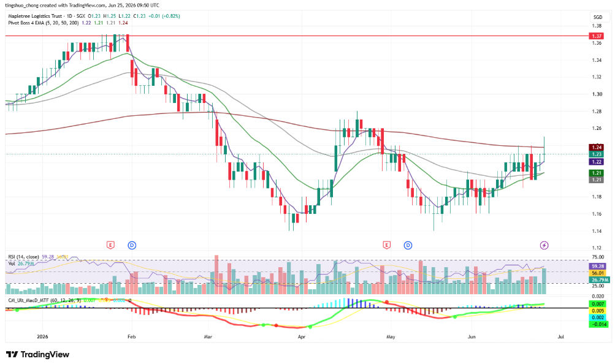Click the yellow 0.005 signal axis label
Screen dimensions: 615x364
pyautogui.click(x=598, y=311)
